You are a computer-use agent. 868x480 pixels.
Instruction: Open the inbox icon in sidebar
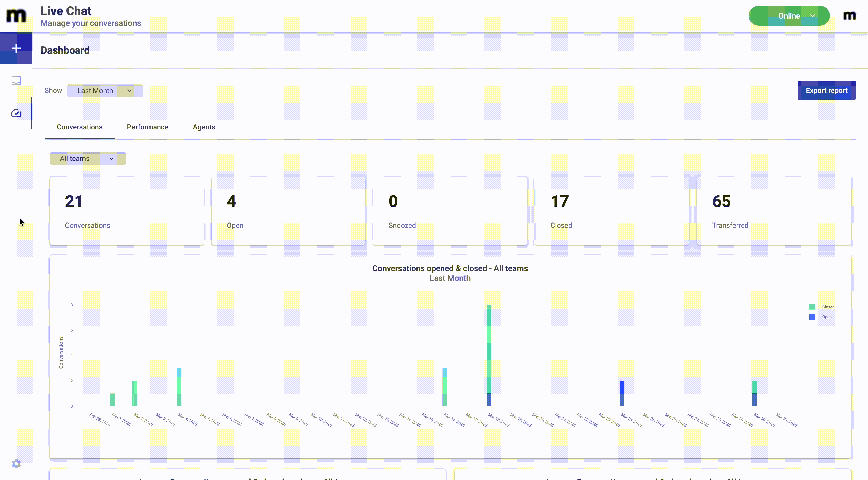16,80
